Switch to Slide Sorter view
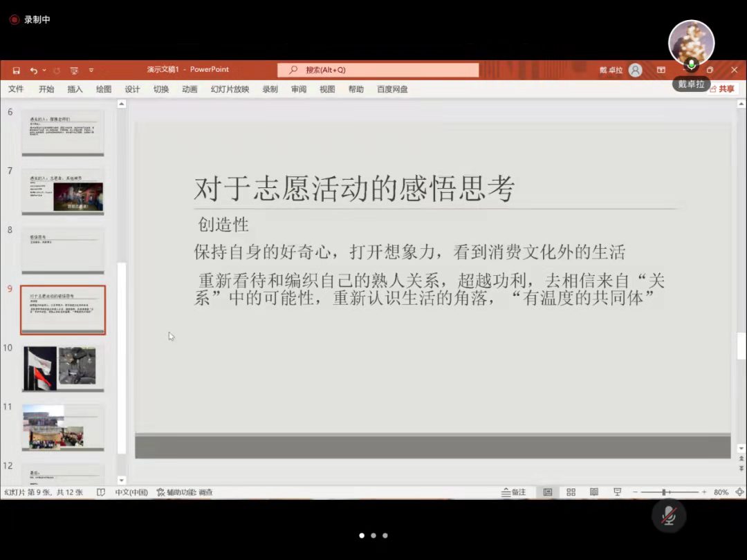The height and width of the screenshot is (560, 747). pos(571,492)
